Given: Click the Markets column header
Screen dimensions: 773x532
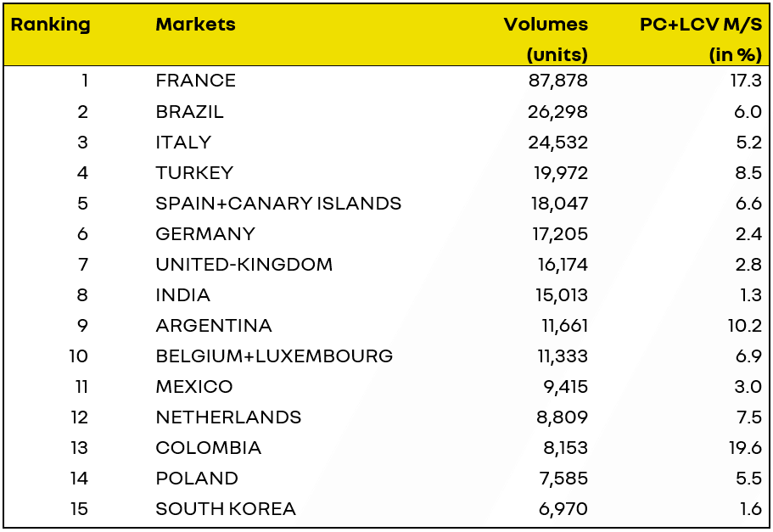Looking at the screenshot, I should tap(195, 25).
